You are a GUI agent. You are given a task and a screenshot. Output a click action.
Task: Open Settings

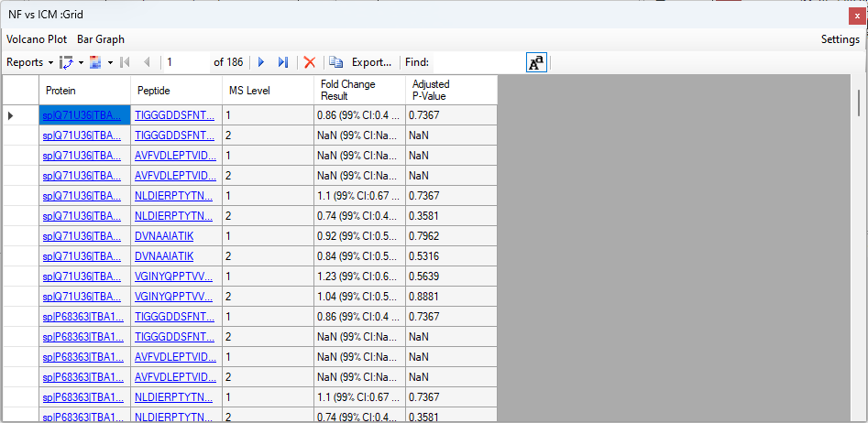pos(840,39)
